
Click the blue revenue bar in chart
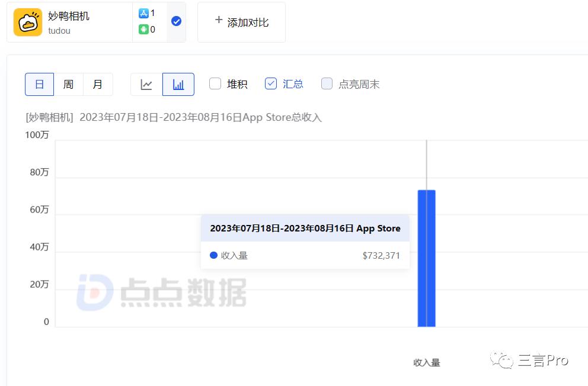[426, 258]
